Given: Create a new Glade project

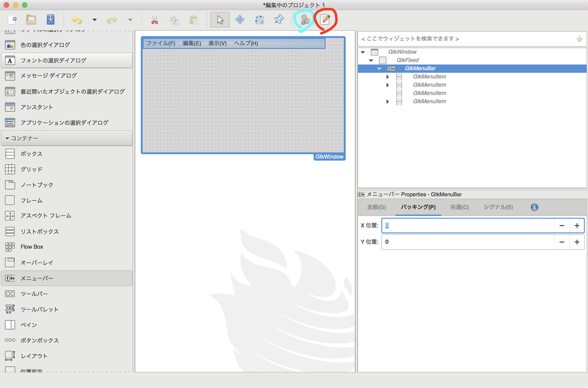Looking at the screenshot, I should (12, 19).
